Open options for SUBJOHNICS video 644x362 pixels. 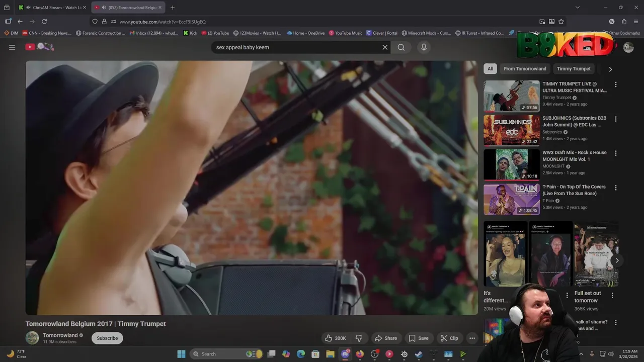pyautogui.click(x=616, y=119)
